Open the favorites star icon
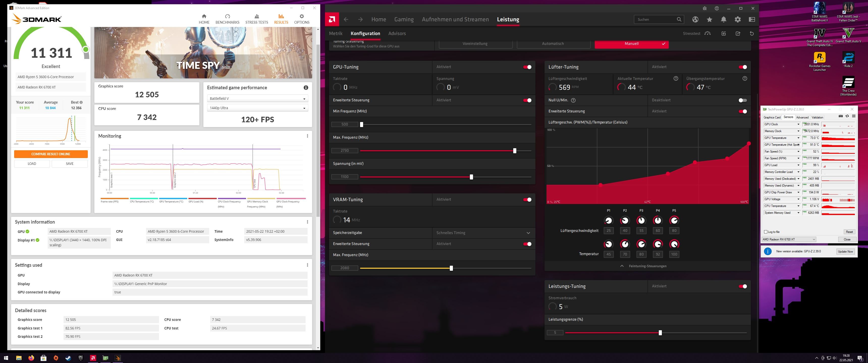868x363 pixels. click(x=709, y=19)
